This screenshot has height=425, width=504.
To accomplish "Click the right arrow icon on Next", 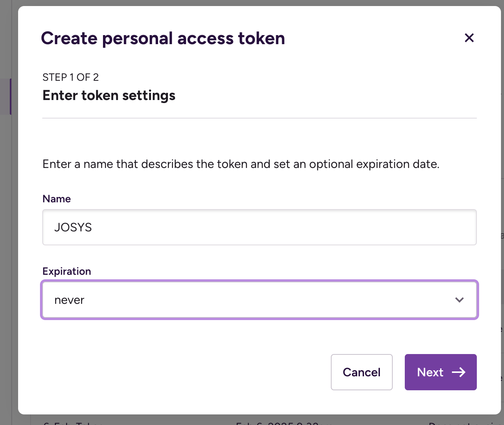I will [459, 372].
